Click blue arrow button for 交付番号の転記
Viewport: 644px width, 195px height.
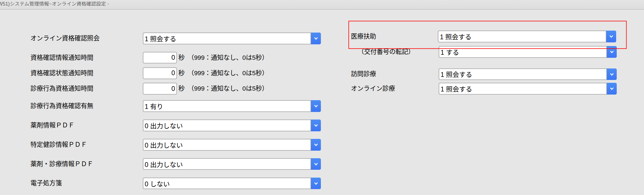tap(611, 52)
